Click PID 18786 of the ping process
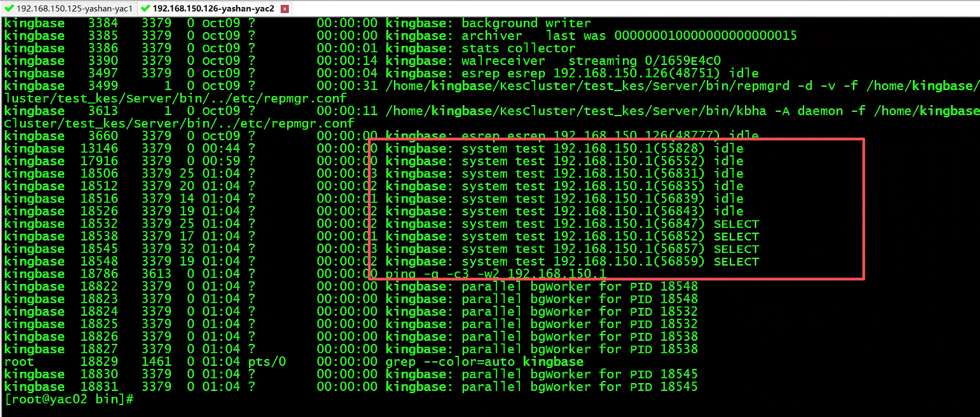The width and height of the screenshot is (980, 417). coord(99,274)
